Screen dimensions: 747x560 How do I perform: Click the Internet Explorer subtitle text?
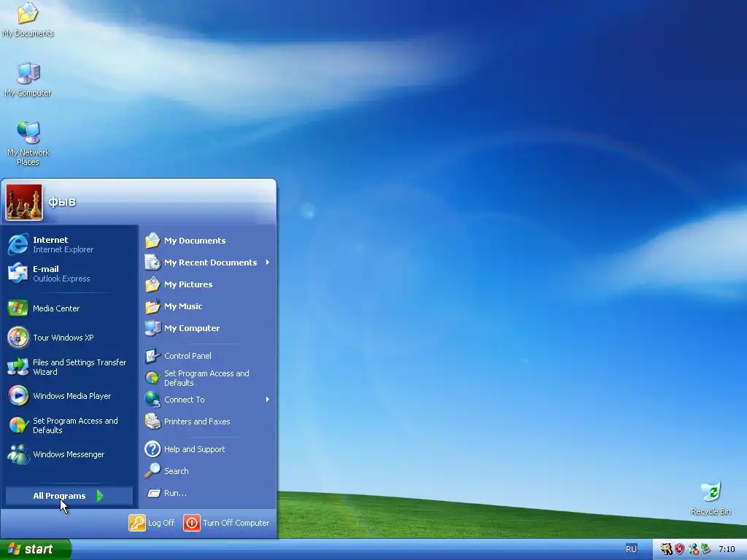pyautogui.click(x=63, y=249)
